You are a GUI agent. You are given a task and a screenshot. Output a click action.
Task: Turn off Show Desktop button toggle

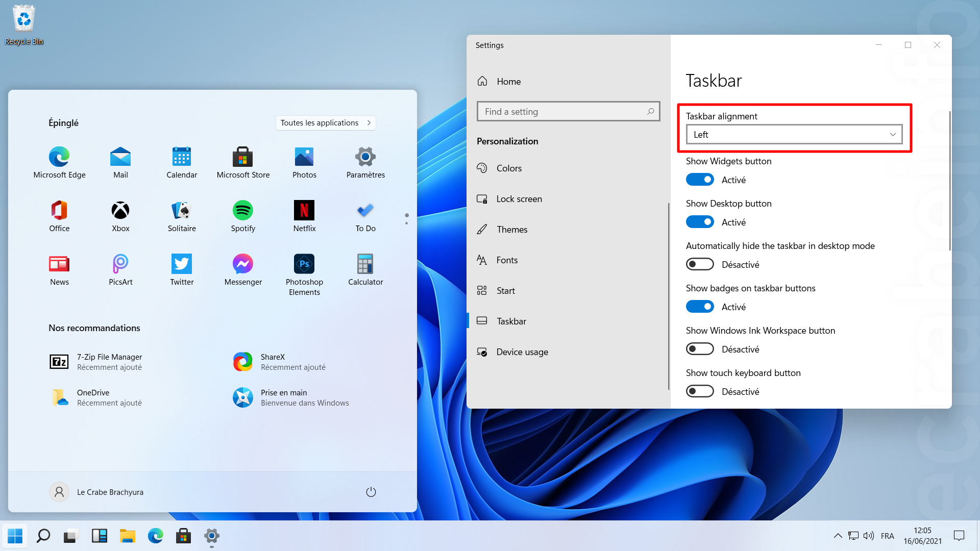click(700, 222)
